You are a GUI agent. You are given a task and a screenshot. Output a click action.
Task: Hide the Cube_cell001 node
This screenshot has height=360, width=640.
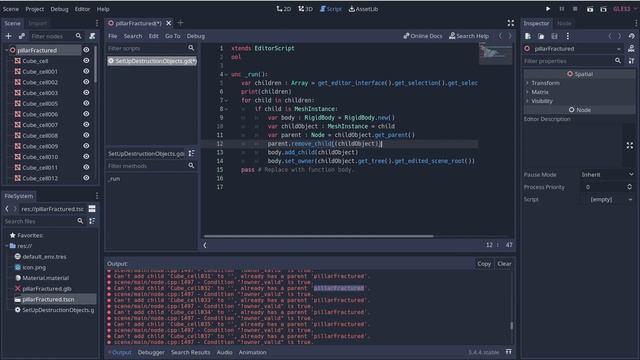86,71
